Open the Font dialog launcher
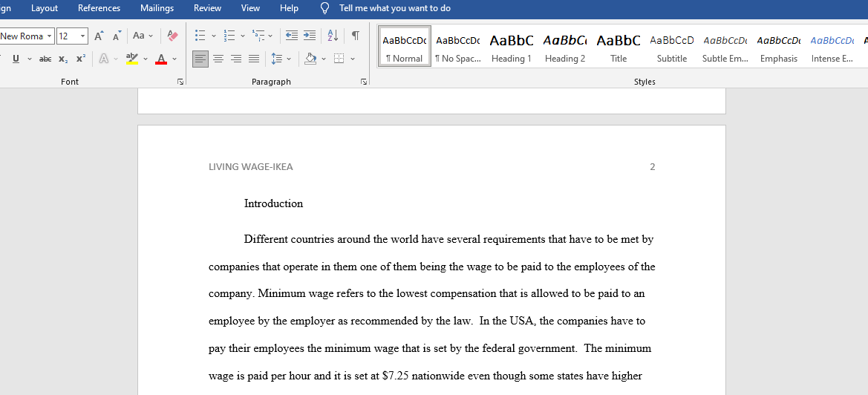This screenshot has height=395, width=868. click(180, 82)
